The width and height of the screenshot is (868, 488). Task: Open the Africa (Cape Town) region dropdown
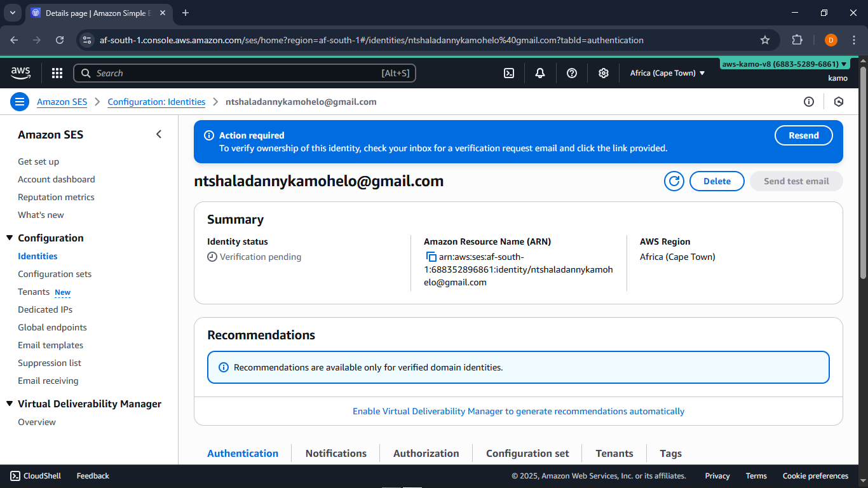coord(667,73)
